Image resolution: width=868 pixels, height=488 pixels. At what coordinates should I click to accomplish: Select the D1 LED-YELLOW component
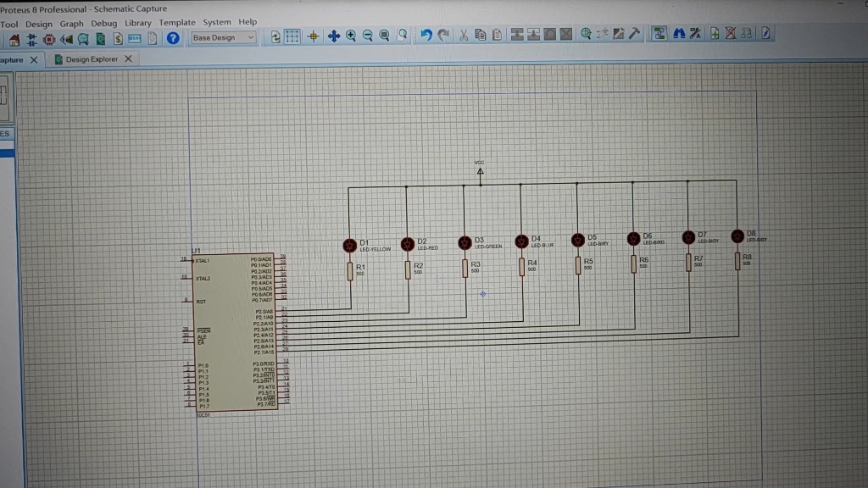coord(349,245)
